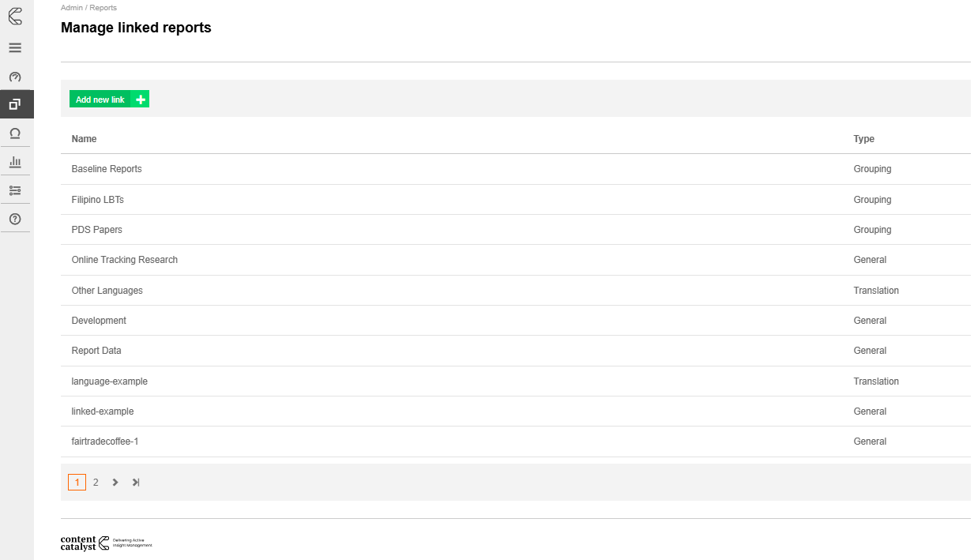Open the dashboard gauge icon
Viewport: 974px width, 560px height.
pos(15,77)
